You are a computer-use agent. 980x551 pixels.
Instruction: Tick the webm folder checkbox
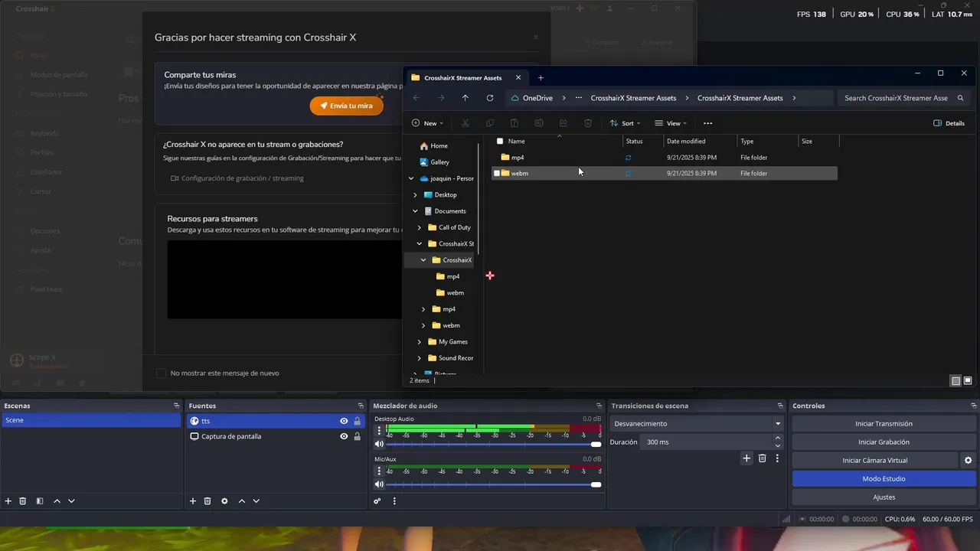tap(497, 173)
